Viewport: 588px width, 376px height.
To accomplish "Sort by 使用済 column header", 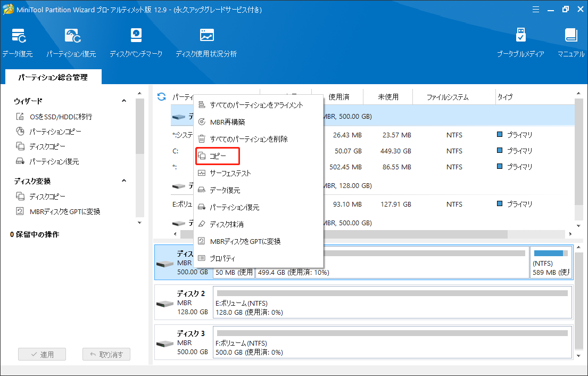I will (x=338, y=97).
